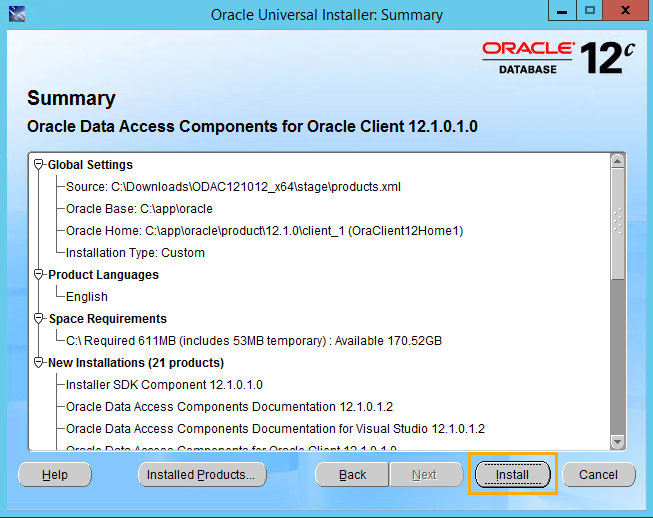Collapse the Product Languages tree node
The height and width of the screenshot is (518, 653).
38,274
